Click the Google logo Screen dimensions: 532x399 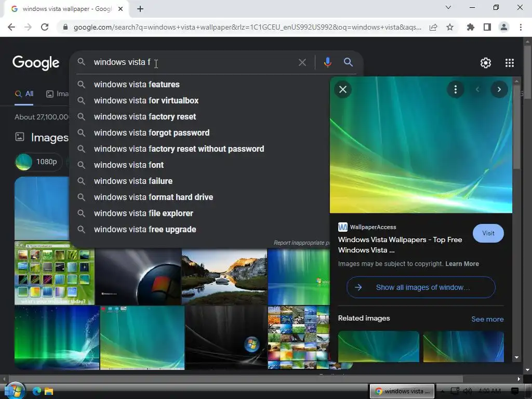[36, 63]
